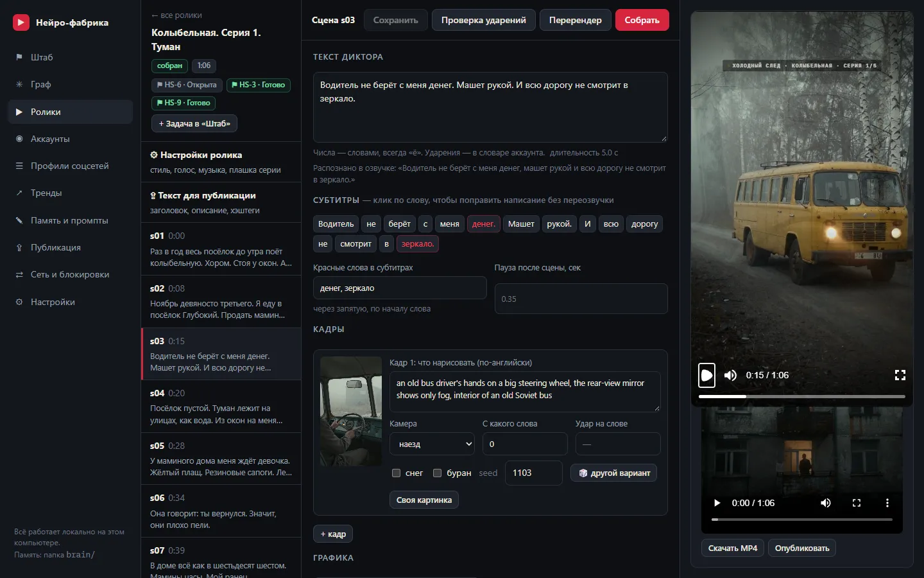This screenshot has height=578, width=924.
Task: Open Публикация in sidebar
Action: point(70,247)
